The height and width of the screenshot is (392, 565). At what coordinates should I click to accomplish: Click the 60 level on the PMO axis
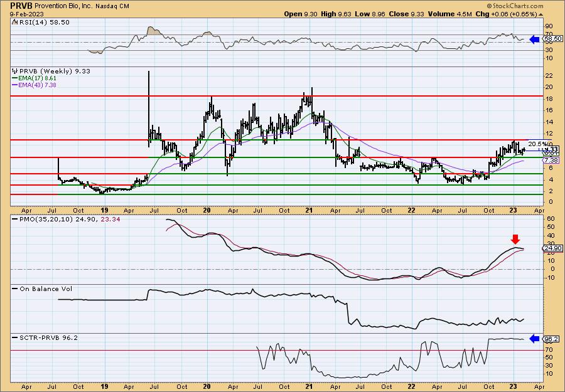(549, 218)
